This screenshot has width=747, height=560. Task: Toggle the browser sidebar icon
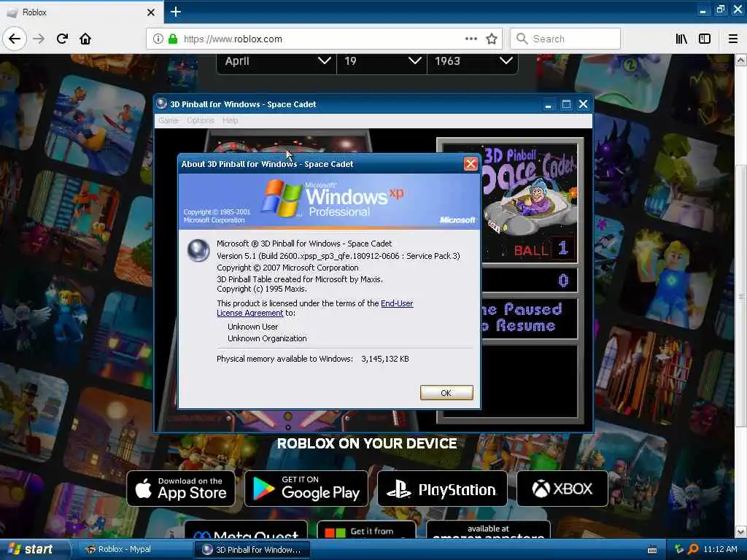click(x=705, y=39)
